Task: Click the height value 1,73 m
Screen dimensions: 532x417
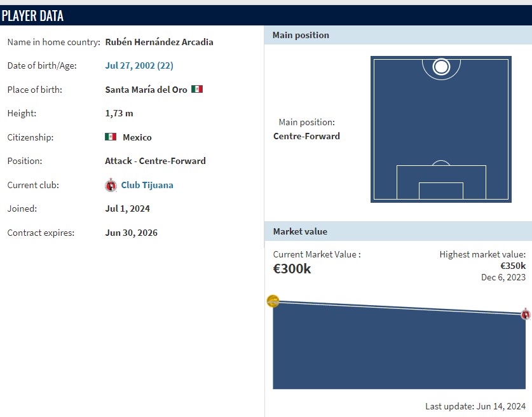Action: coord(119,113)
